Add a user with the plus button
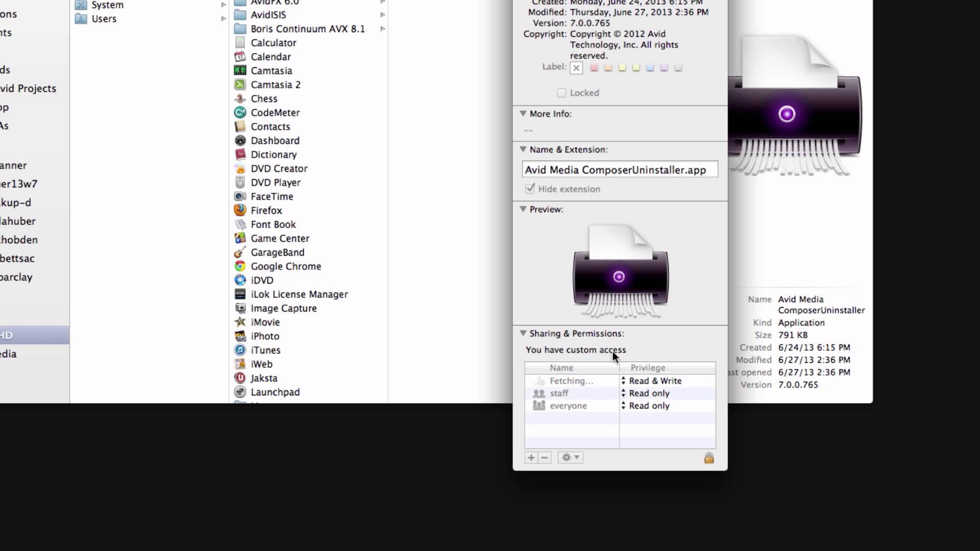 tap(531, 457)
